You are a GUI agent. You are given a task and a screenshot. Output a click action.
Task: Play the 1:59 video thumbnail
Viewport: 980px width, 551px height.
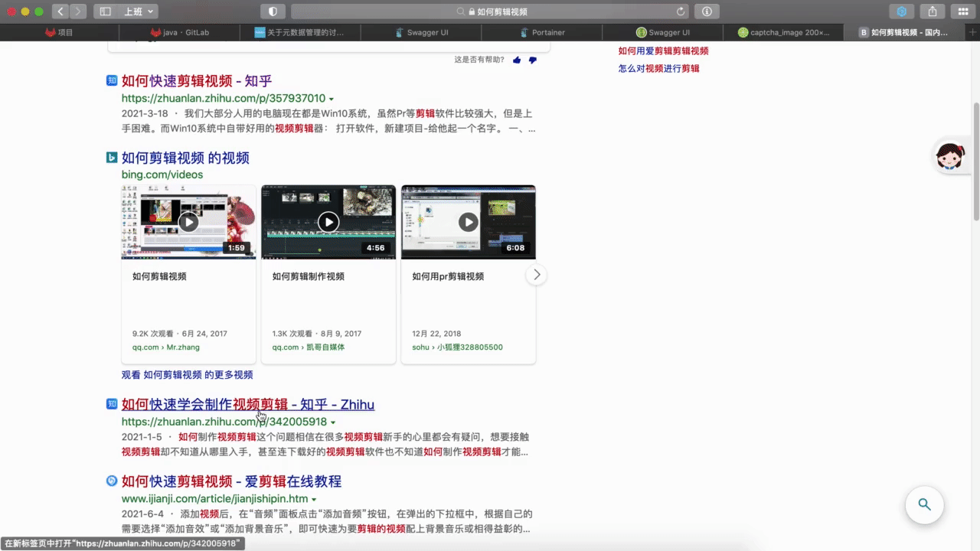[x=188, y=222]
